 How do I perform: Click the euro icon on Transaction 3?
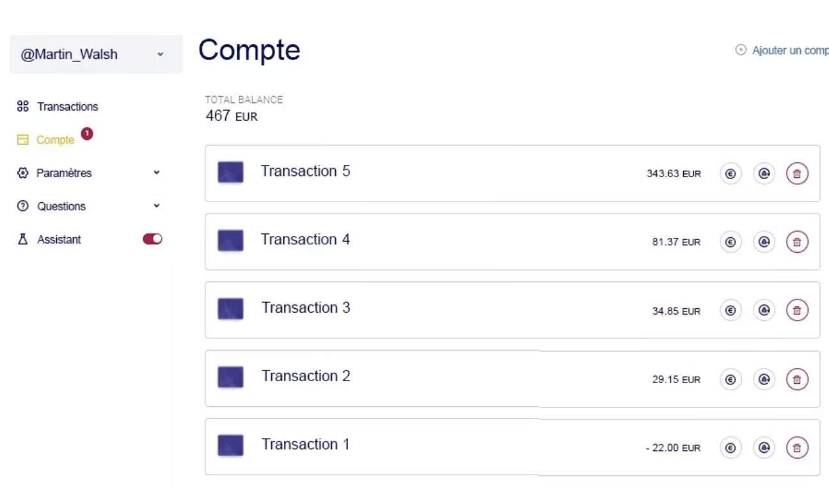730,310
